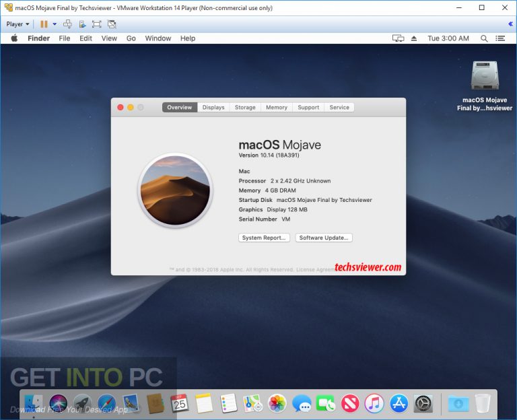517x420 pixels.
Task: Open the Trash in the Dock
Action: click(483, 403)
